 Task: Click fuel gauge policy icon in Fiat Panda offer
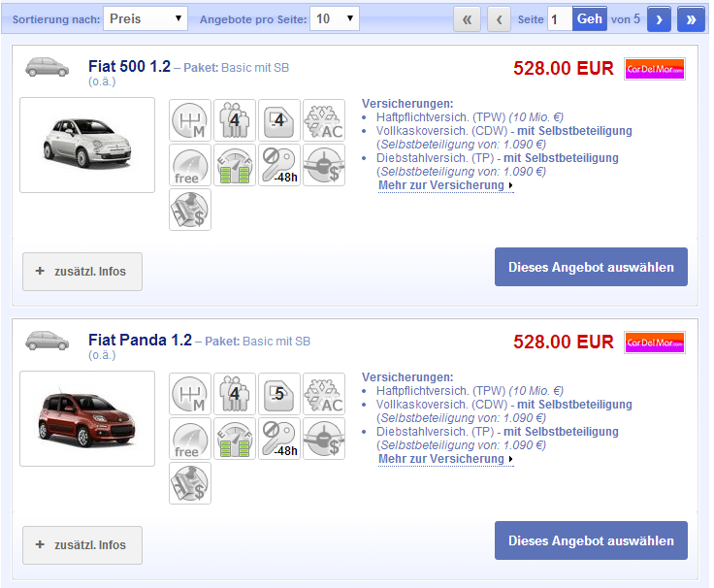point(235,439)
